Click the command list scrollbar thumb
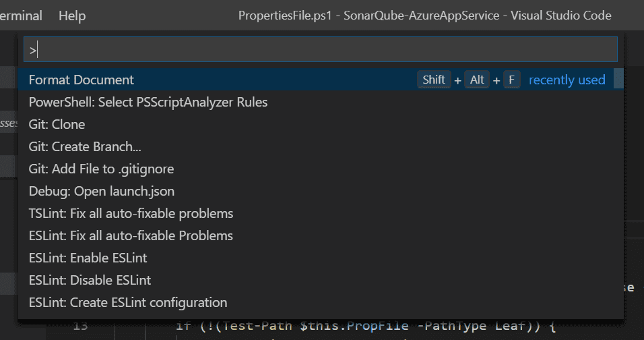 pyautogui.click(x=618, y=78)
